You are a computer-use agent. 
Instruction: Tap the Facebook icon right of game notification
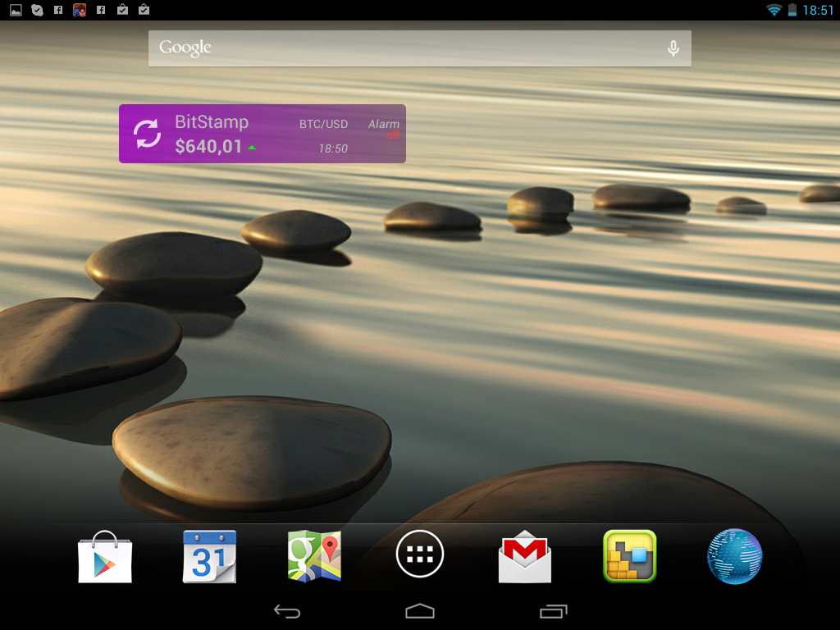(x=101, y=10)
